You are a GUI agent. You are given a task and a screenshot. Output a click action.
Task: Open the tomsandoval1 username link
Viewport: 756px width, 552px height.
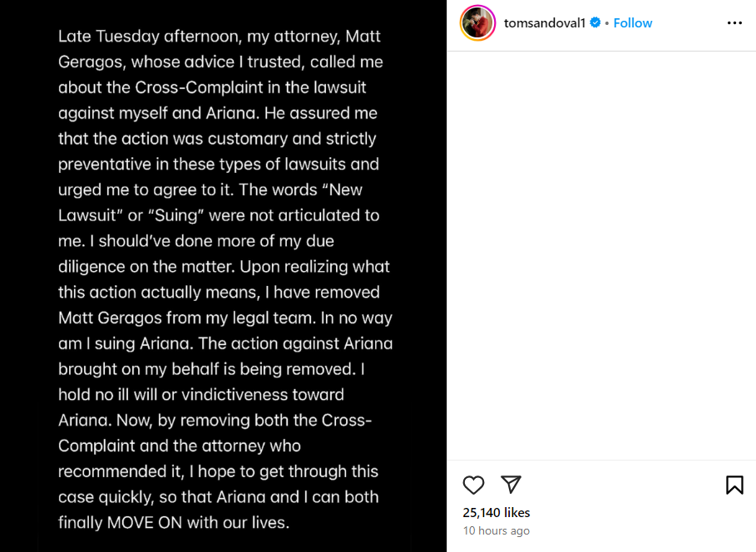click(545, 23)
